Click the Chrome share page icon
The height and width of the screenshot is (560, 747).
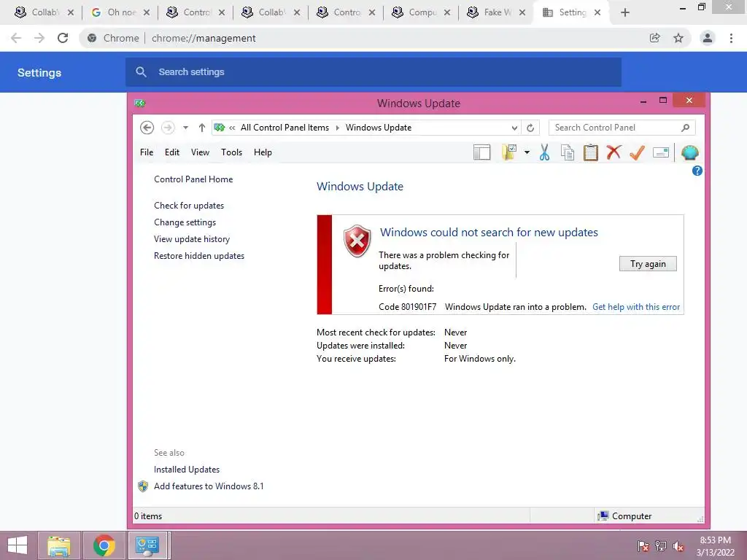(x=654, y=38)
